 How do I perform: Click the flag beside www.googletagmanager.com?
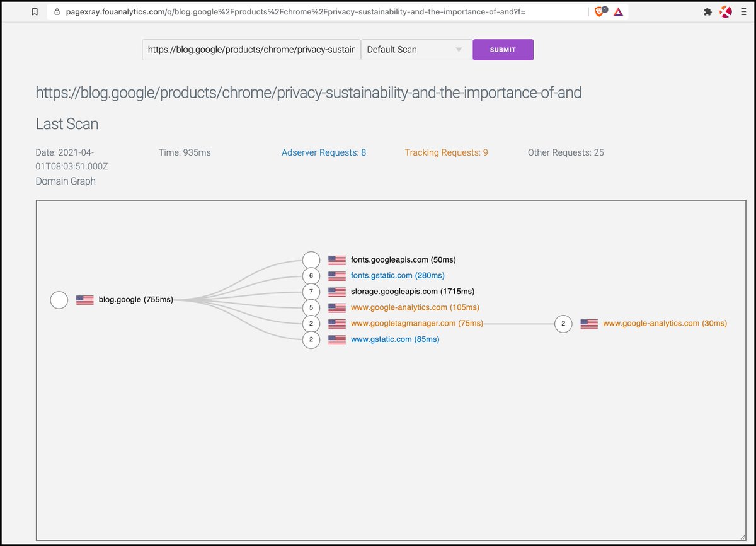pos(337,324)
